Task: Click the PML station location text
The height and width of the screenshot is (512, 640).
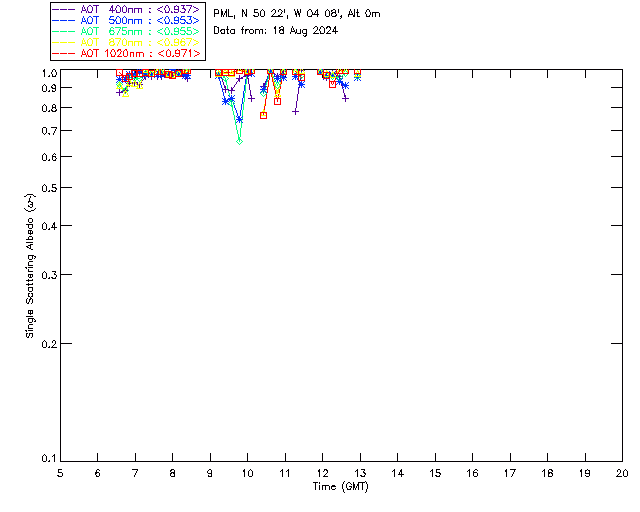Action: pyautogui.click(x=297, y=13)
